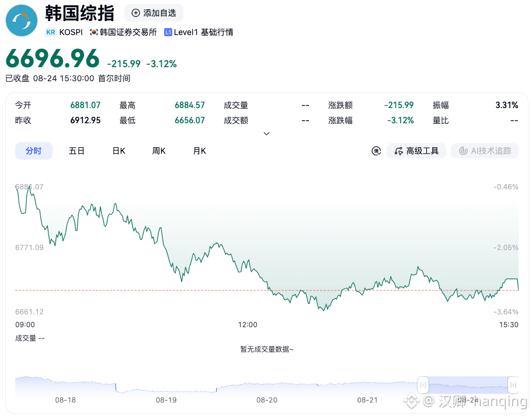The height and width of the screenshot is (416, 532).
Task: Open AI技术追踪 feature
Action: click(485, 151)
